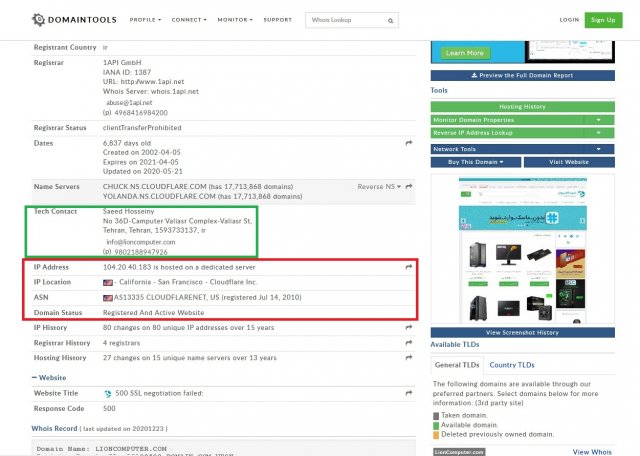Click the lioncomputer website screenshot thumbnail
This screenshot has height=456, width=640.
[522, 250]
